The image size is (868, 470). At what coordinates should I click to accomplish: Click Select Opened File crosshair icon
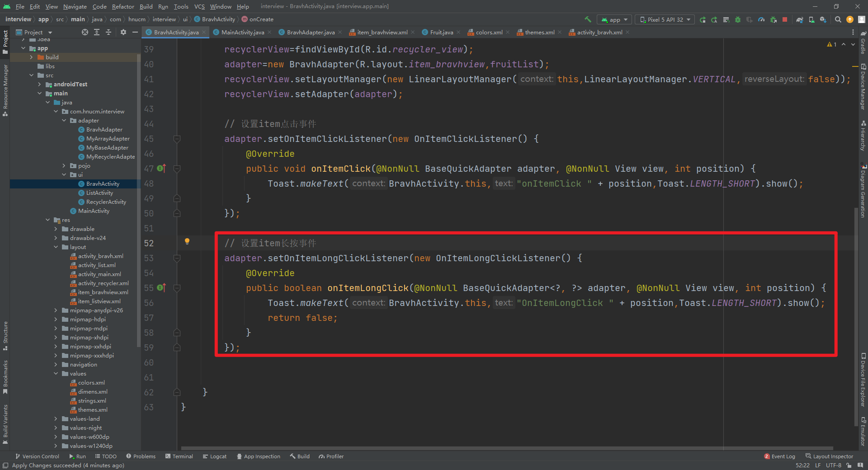click(x=85, y=32)
